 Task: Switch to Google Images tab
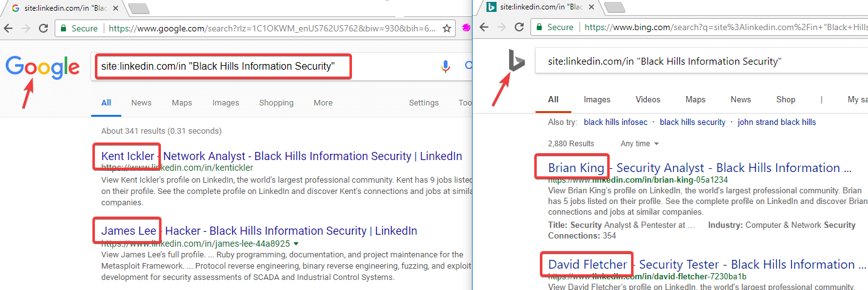[x=226, y=103]
